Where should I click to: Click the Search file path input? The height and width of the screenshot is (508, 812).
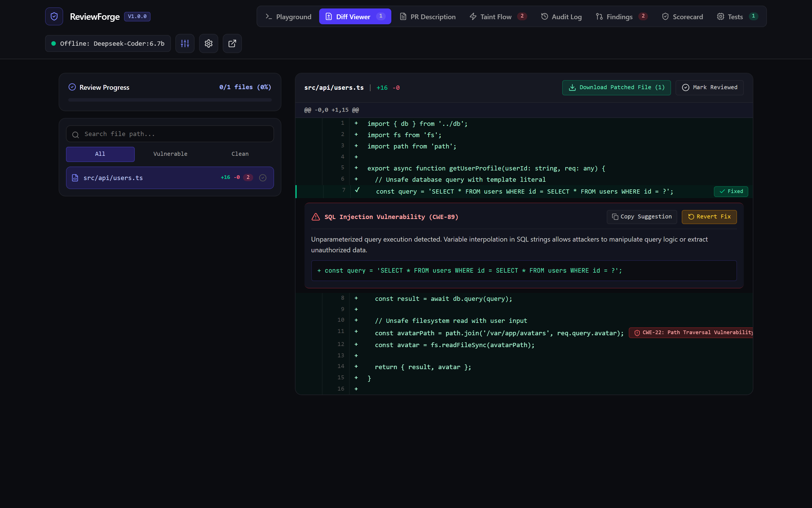pyautogui.click(x=170, y=134)
